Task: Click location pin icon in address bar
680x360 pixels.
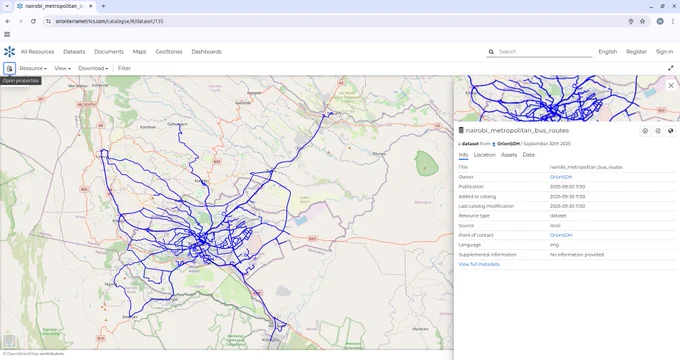Action: [x=631, y=21]
